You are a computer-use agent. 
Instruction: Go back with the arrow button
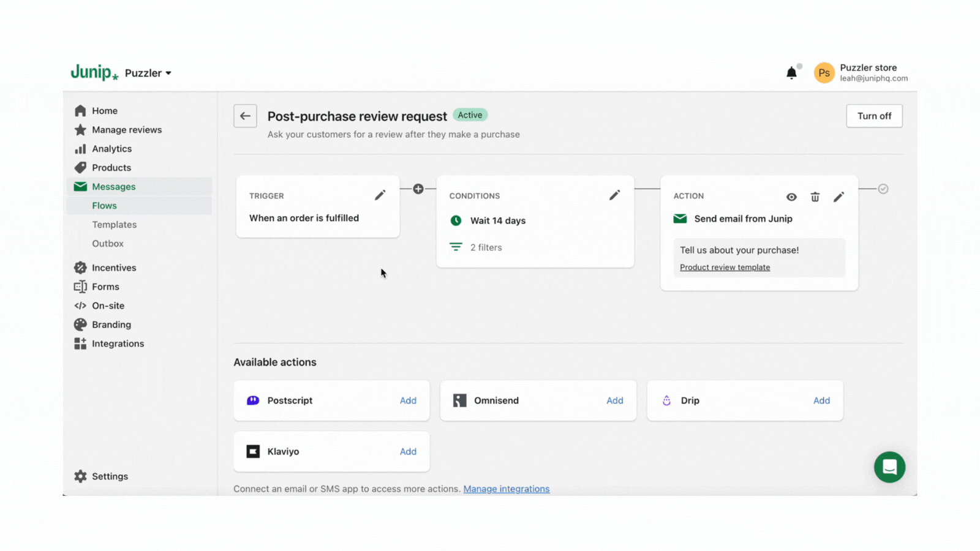click(x=245, y=116)
